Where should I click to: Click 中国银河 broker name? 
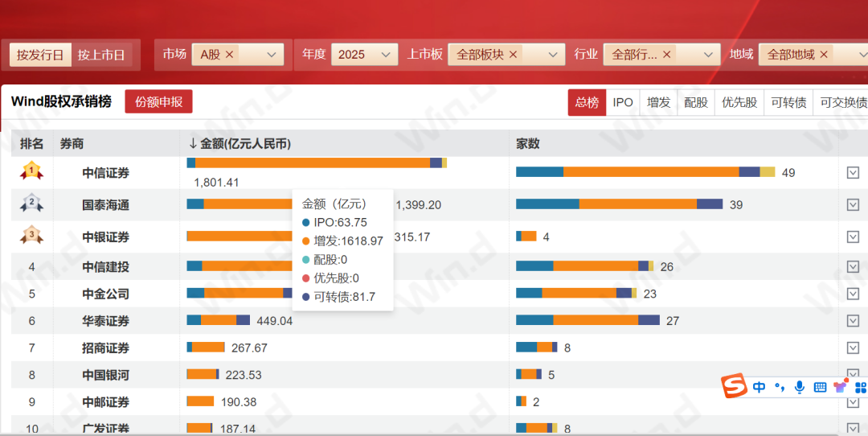click(x=106, y=375)
